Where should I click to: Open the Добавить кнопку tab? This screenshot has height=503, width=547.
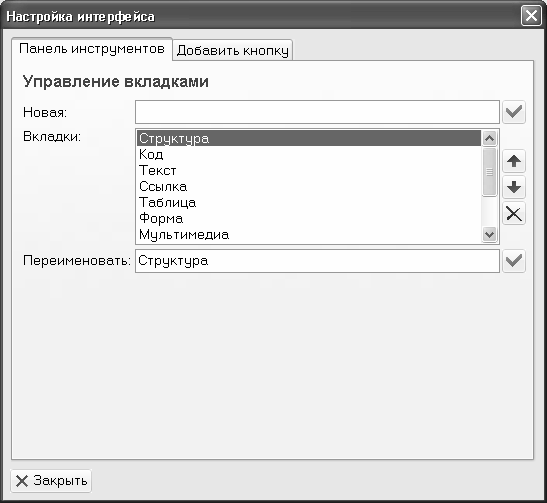[x=233, y=50]
